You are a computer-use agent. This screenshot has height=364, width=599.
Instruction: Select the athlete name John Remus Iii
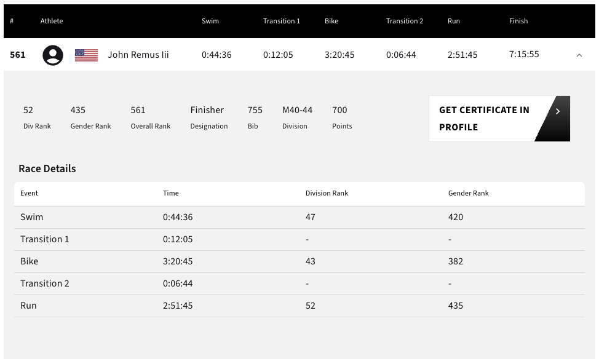[138, 55]
